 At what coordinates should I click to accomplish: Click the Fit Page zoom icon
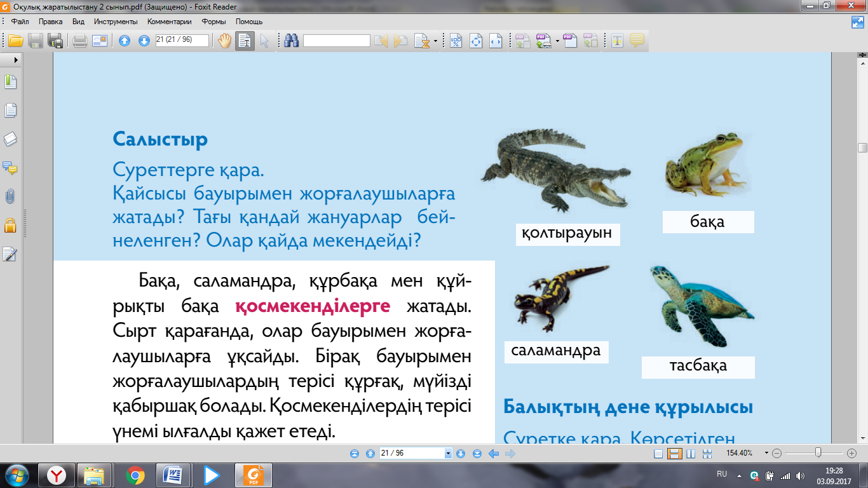point(476,41)
